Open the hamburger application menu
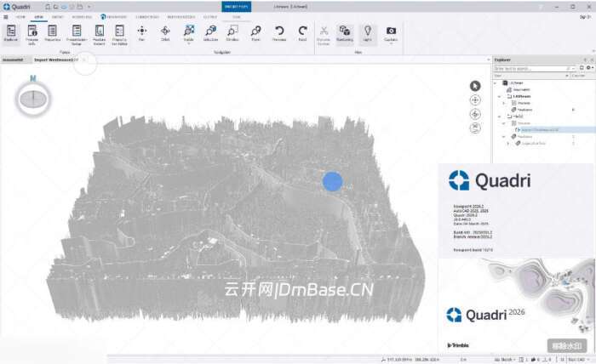Screen dimensions: 596x364 coord(6,17)
